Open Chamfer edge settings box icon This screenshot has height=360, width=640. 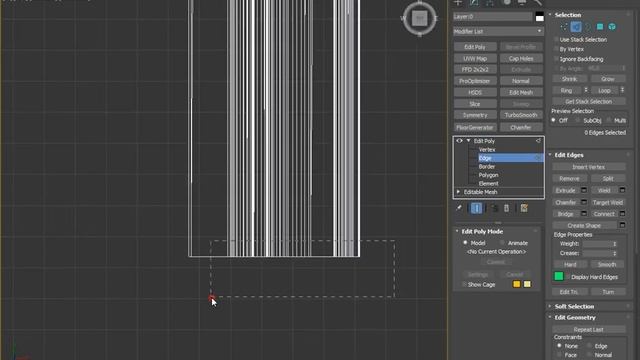[x=584, y=202]
